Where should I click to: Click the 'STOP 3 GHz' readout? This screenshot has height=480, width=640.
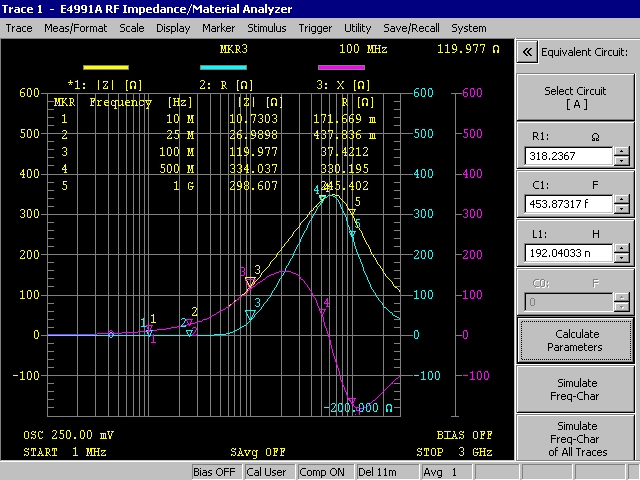[x=454, y=452]
